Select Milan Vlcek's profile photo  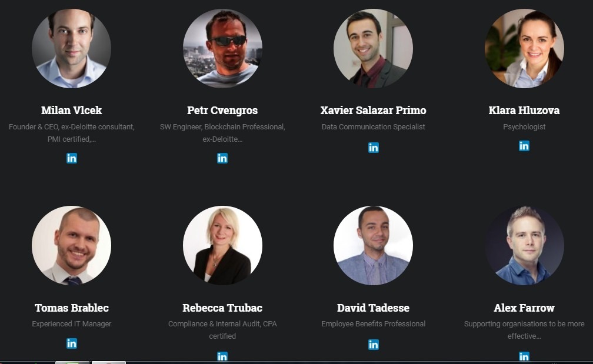point(72,48)
